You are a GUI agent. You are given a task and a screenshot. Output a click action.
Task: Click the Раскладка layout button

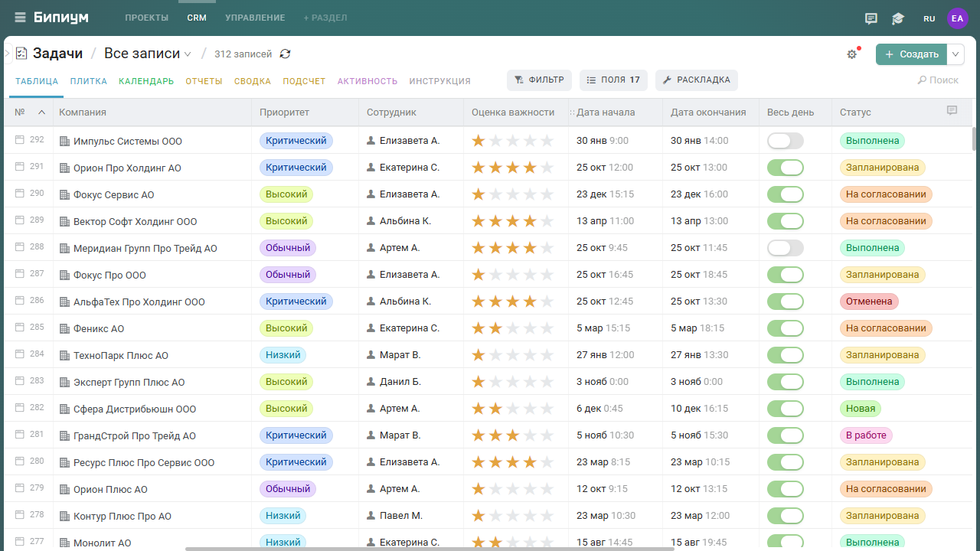(696, 80)
